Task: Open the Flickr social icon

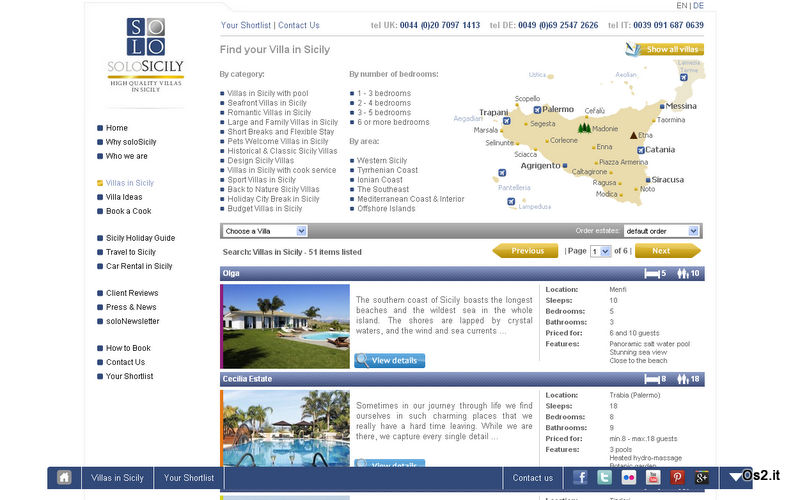Action: (628, 478)
